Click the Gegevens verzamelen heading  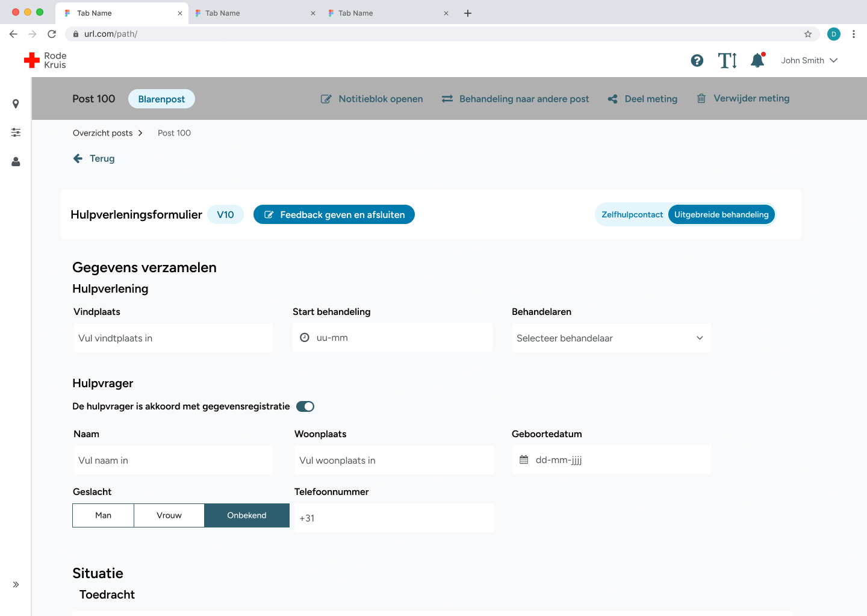(144, 267)
